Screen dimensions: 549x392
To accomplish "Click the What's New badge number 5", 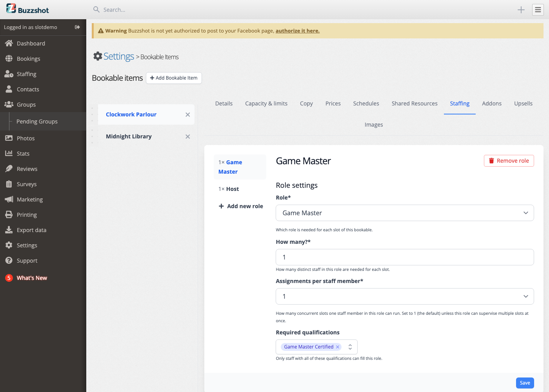I will [9, 278].
